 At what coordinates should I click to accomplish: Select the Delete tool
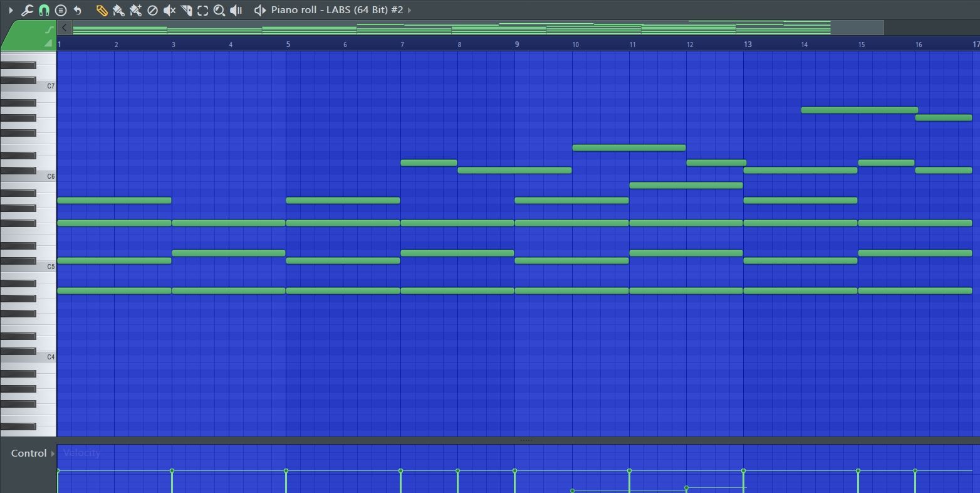(152, 10)
